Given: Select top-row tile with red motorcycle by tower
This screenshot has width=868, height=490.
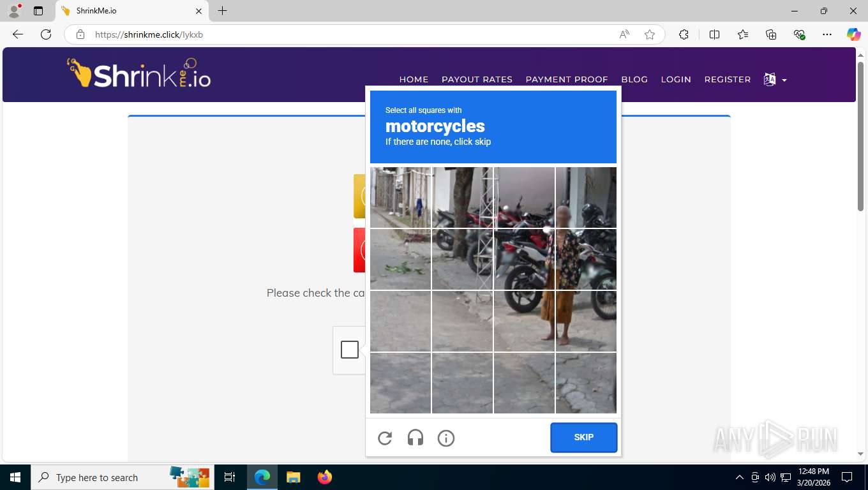Looking at the screenshot, I should pyautogui.click(x=462, y=197).
